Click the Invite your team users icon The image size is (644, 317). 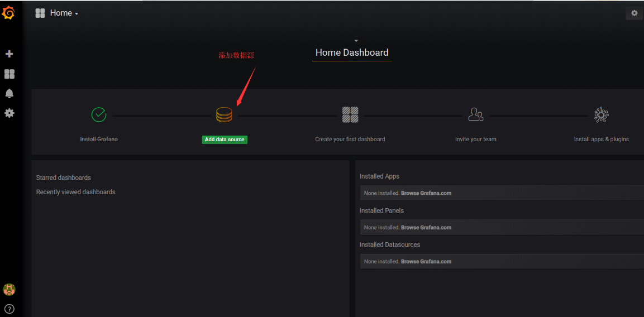pyautogui.click(x=475, y=115)
